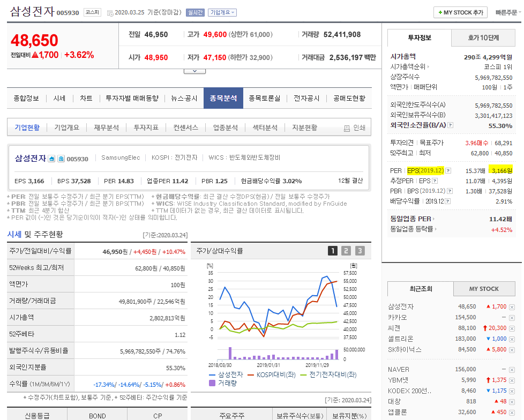Click the 삼성전자 blue line legend marker
This screenshot has width=524, height=420.
(212, 375)
